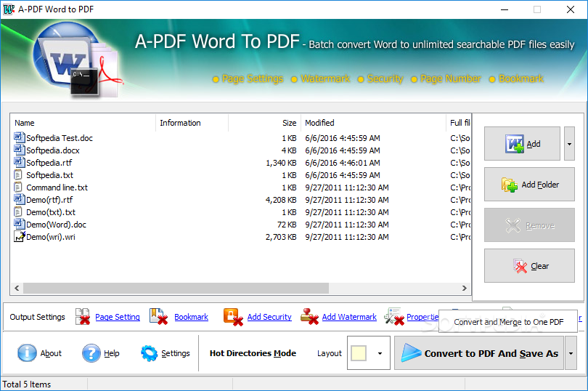Click the Full file column header
The image size is (588, 391).
click(x=459, y=123)
